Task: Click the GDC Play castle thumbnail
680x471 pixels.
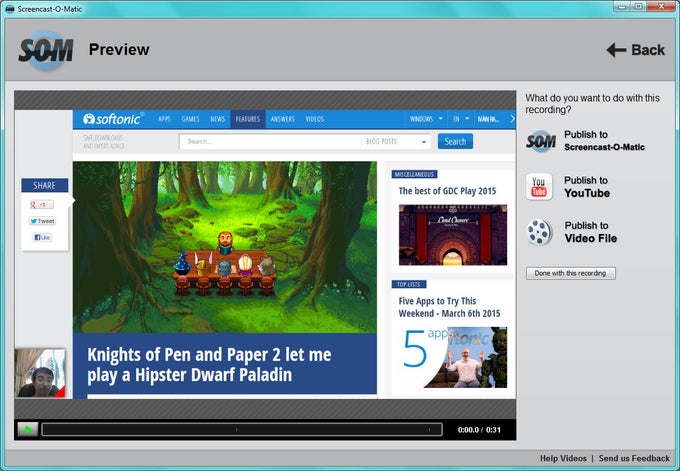Action: [453, 235]
